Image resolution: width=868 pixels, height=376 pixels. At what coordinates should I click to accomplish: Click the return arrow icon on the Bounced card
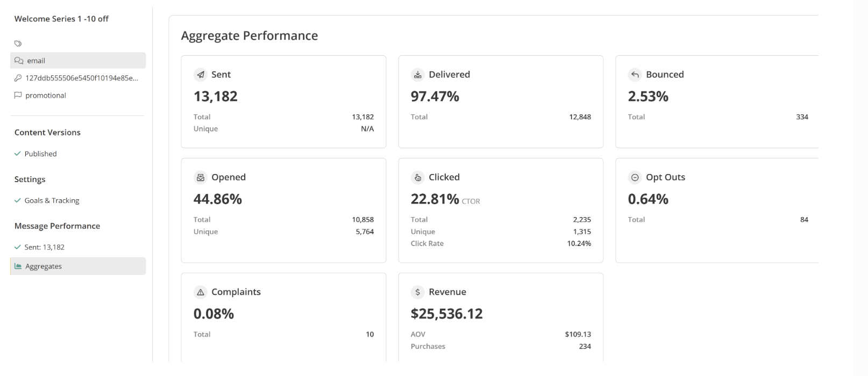635,75
